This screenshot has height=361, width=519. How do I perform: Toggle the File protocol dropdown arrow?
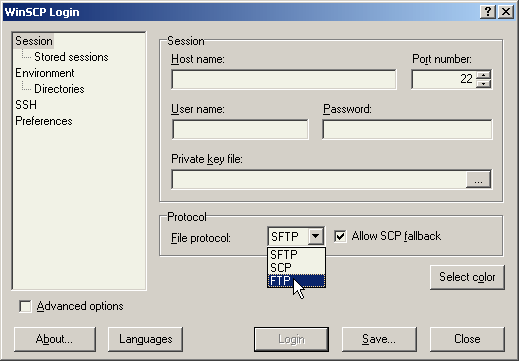tap(315, 236)
